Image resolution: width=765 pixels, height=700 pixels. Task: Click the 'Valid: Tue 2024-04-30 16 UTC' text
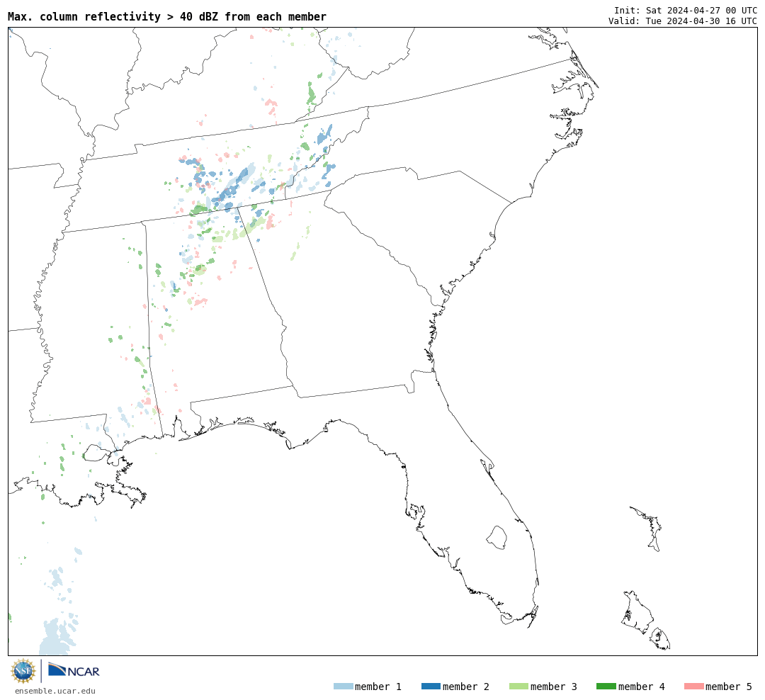(683, 21)
